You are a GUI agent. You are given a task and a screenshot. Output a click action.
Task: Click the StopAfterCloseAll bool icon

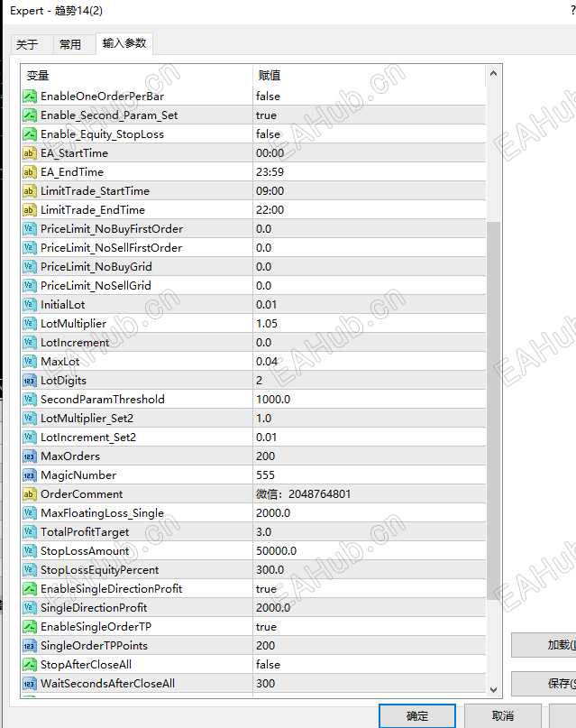[29, 664]
